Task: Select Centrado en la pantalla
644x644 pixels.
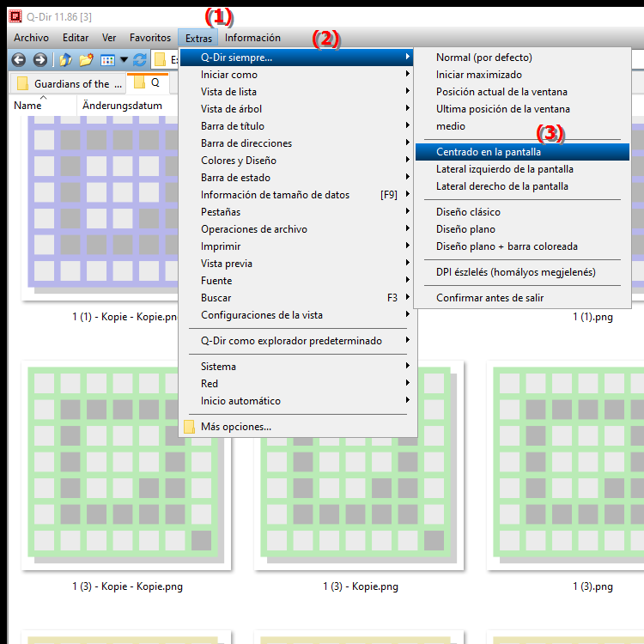Action: point(522,152)
